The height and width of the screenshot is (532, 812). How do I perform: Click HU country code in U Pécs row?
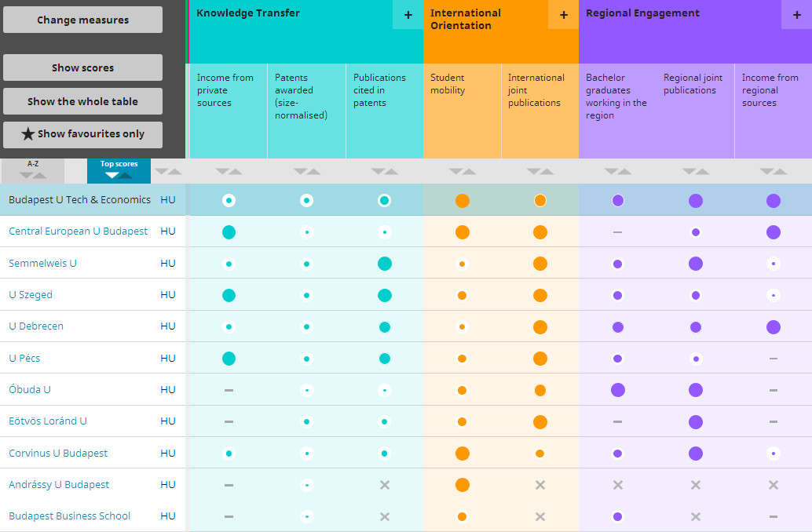[168, 358]
